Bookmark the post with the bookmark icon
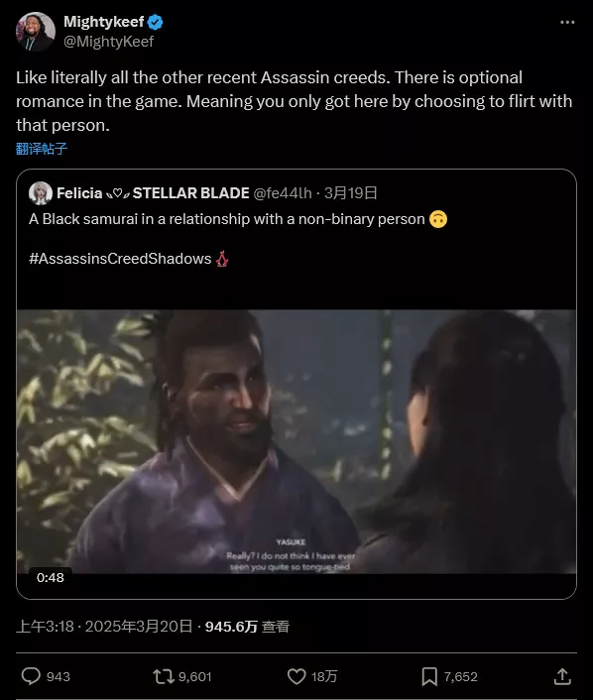Image resolution: width=593 pixels, height=700 pixels. coord(429,676)
